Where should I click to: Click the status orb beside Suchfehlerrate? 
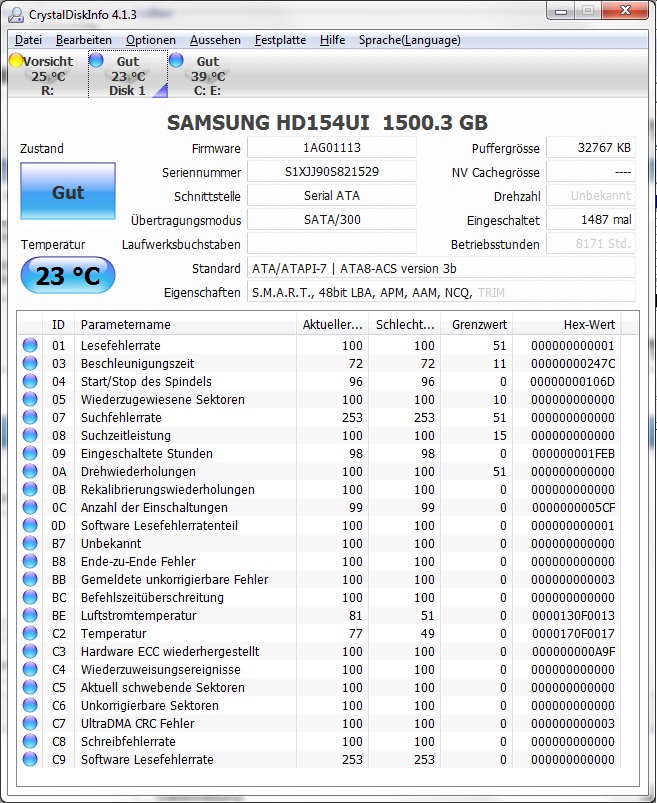[30, 417]
